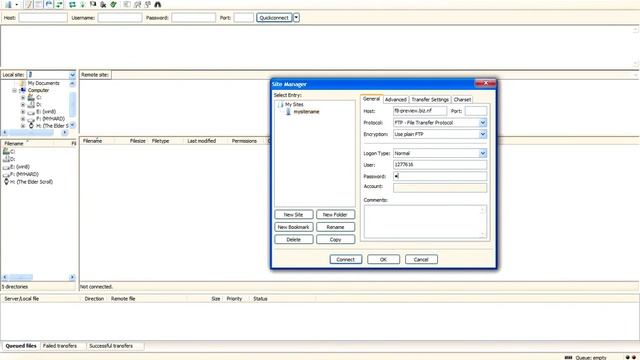
Task: Switch to the Successful transfers tab
Action: click(x=111, y=346)
